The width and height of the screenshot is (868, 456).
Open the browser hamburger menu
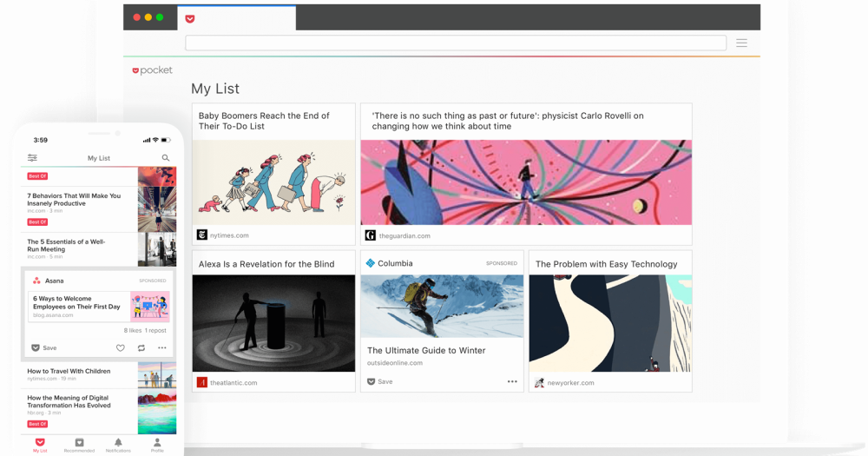point(742,43)
